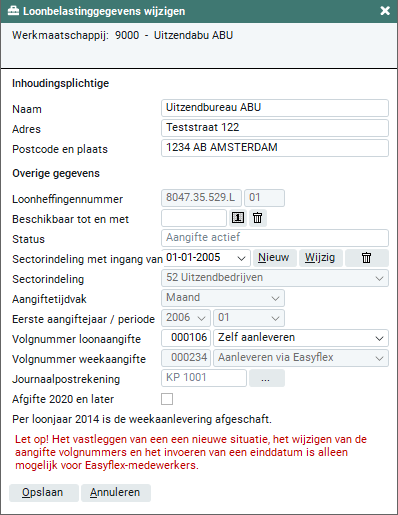Open calendar picker for Beschikbaar tot en met

pos(238,218)
